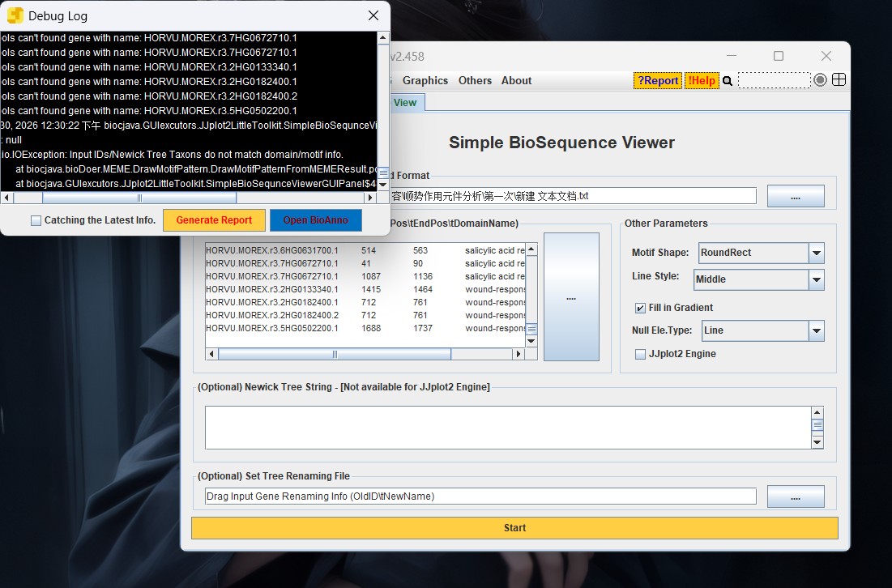
Task: Enable Catching the Latest Info checkbox
Action: click(x=36, y=220)
